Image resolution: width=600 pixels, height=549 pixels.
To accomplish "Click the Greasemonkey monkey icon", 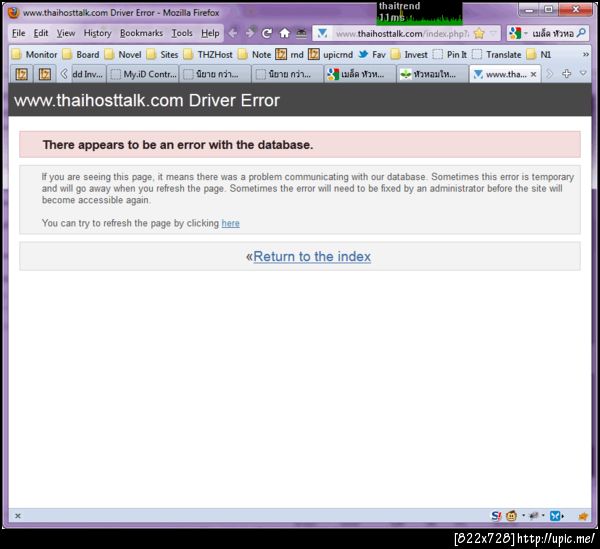I will point(512,516).
